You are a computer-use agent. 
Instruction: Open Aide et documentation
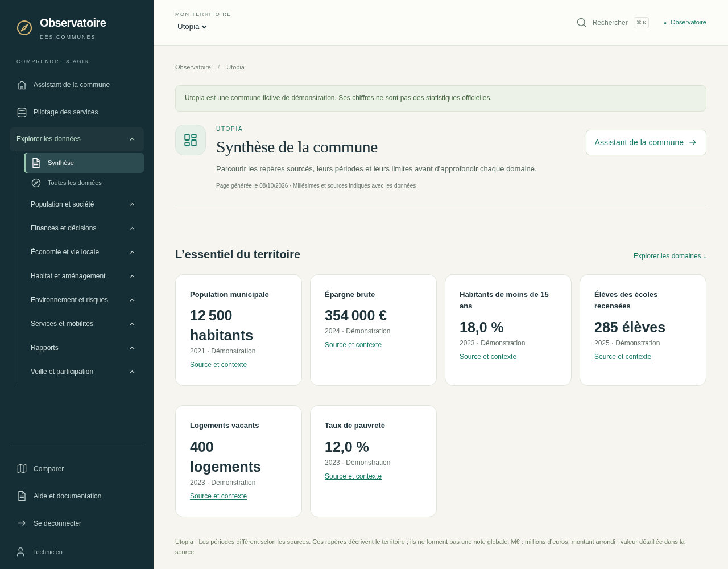77,496
